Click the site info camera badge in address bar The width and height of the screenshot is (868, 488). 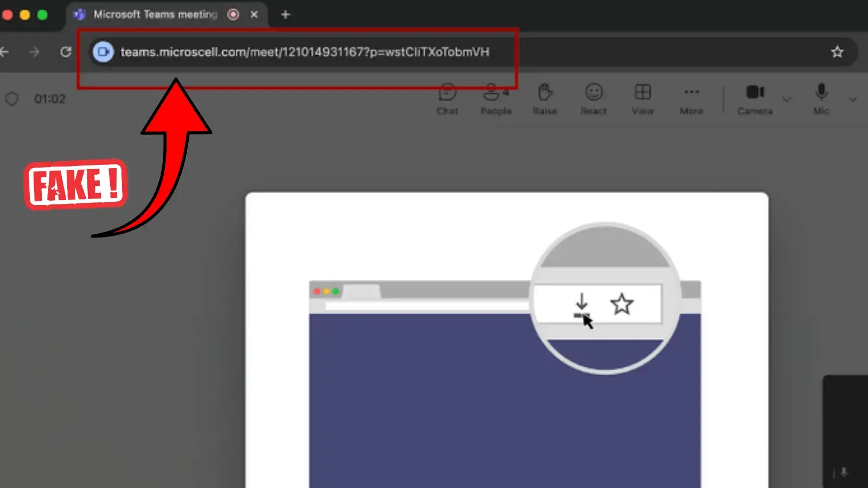point(103,52)
